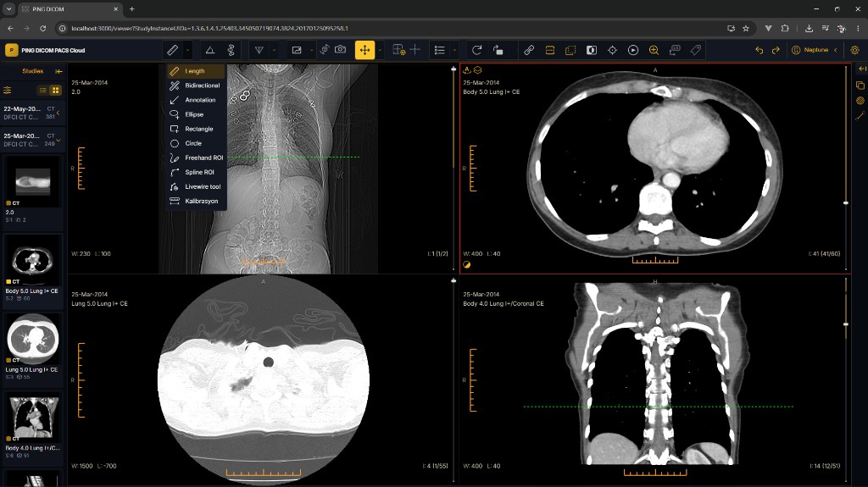868x487 pixels.
Task: Click the image overlay toolbar icon
Action: (297, 50)
